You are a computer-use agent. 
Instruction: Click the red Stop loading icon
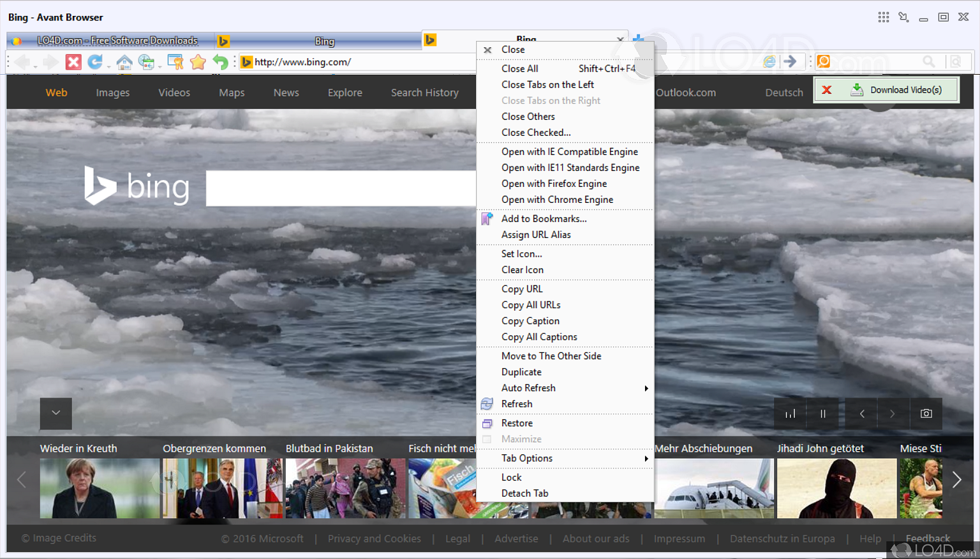tap(73, 62)
